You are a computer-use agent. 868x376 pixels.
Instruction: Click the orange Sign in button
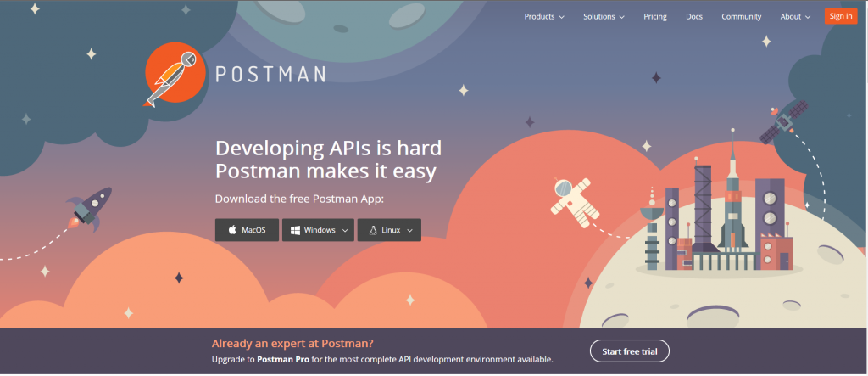click(x=841, y=16)
